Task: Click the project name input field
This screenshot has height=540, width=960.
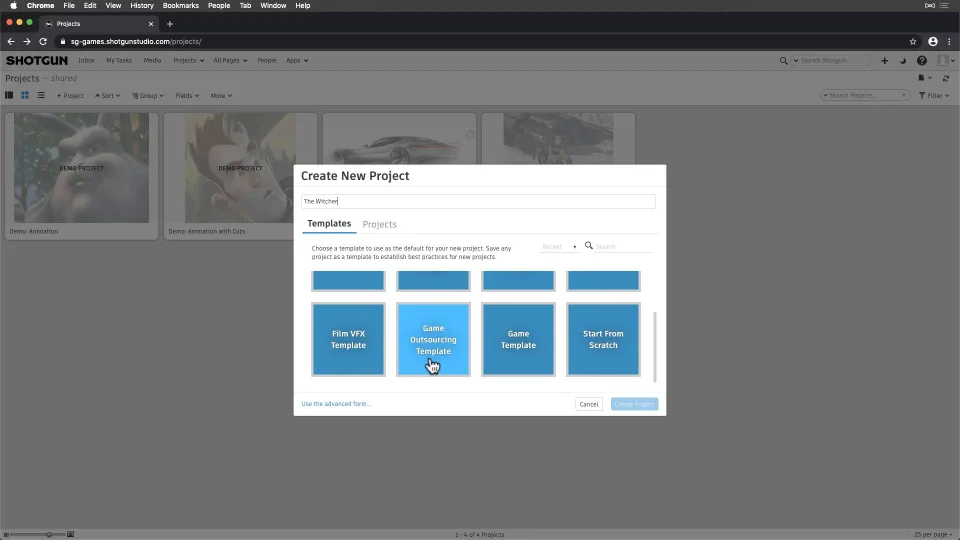Action: click(478, 201)
